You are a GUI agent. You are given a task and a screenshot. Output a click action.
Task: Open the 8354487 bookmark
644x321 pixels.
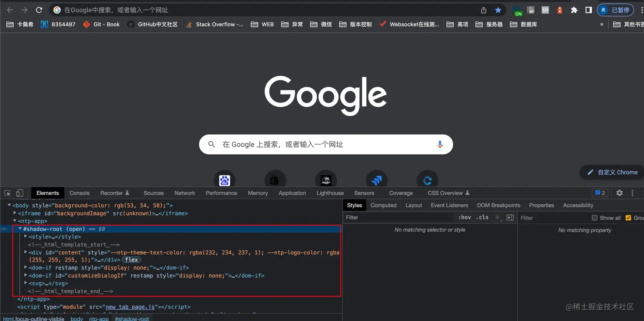(x=58, y=24)
